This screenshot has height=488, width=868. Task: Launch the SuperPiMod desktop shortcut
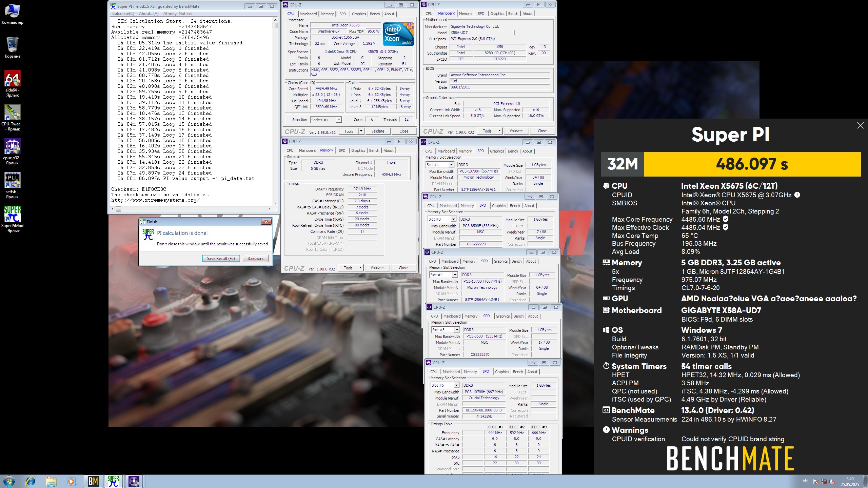point(13,219)
